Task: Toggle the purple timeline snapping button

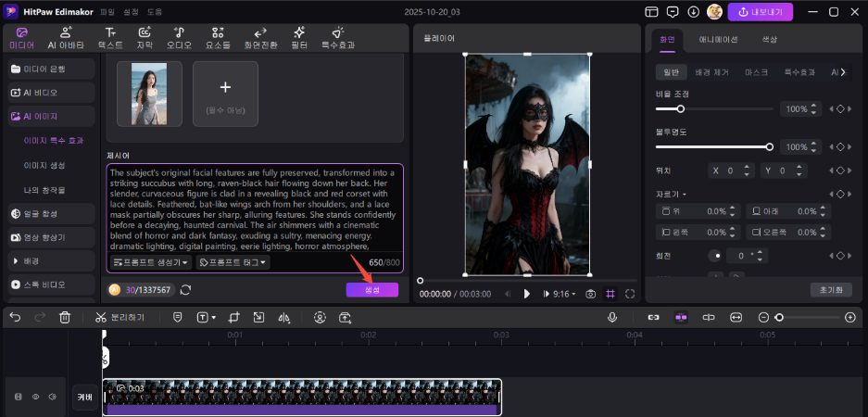Action: tap(681, 317)
